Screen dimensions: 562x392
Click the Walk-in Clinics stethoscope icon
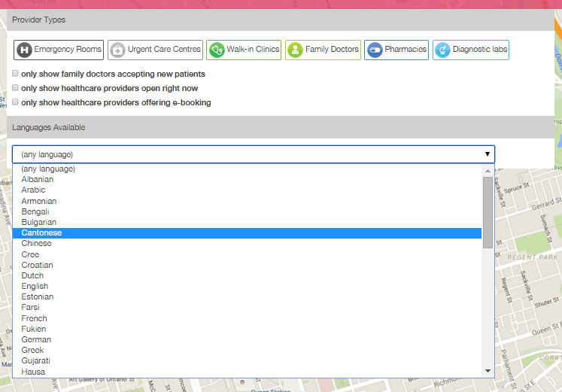(217, 50)
